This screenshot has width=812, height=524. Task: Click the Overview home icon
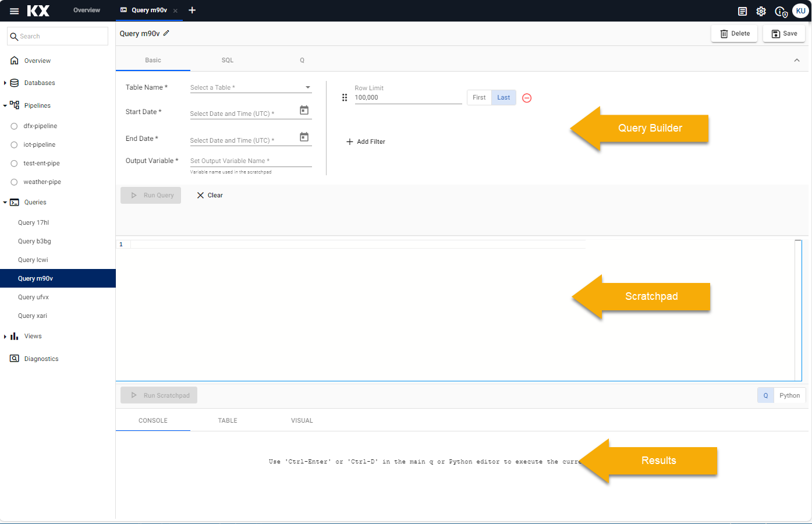tap(15, 61)
